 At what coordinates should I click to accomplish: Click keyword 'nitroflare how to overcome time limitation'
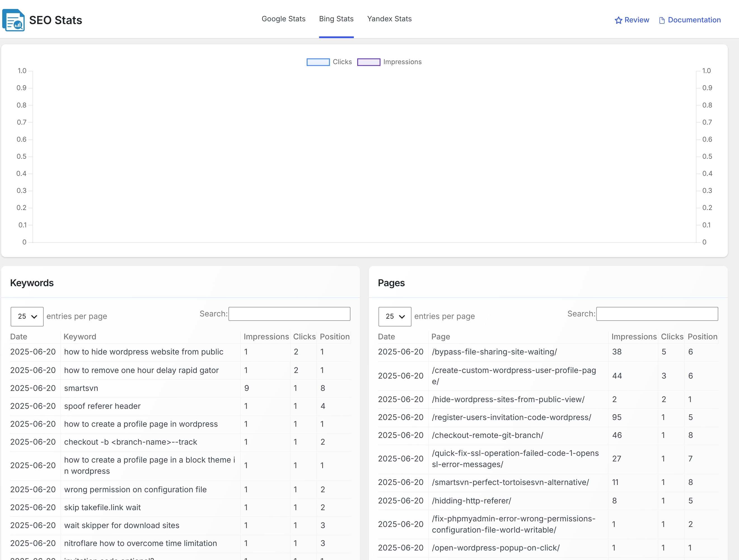pos(140,544)
